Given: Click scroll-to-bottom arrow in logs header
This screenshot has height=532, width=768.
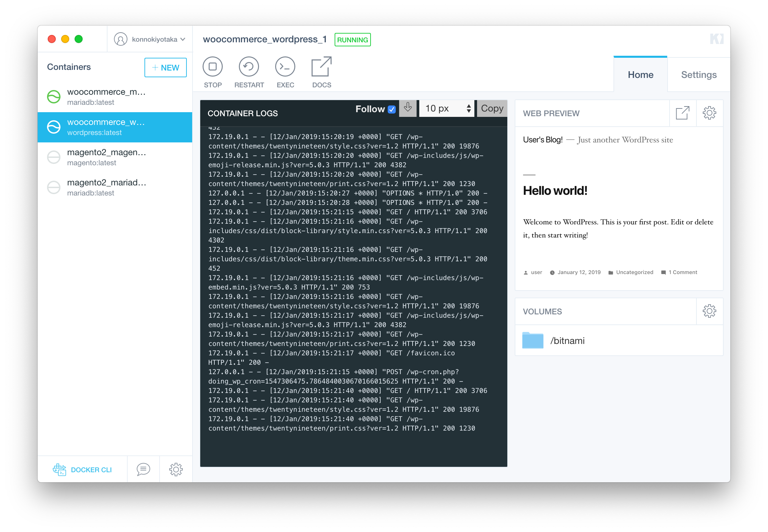Looking at the screenshot, I should coord(408,108).
